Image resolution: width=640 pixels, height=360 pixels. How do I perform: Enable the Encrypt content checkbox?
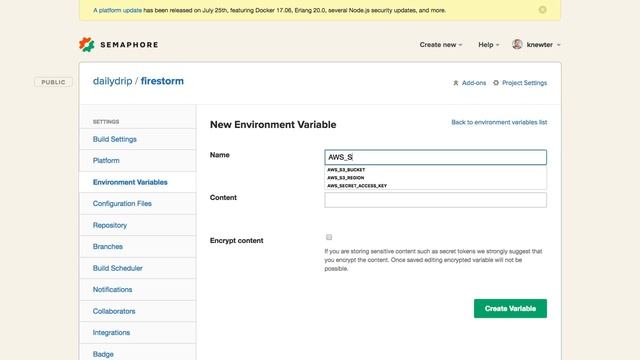pos(329,237)
